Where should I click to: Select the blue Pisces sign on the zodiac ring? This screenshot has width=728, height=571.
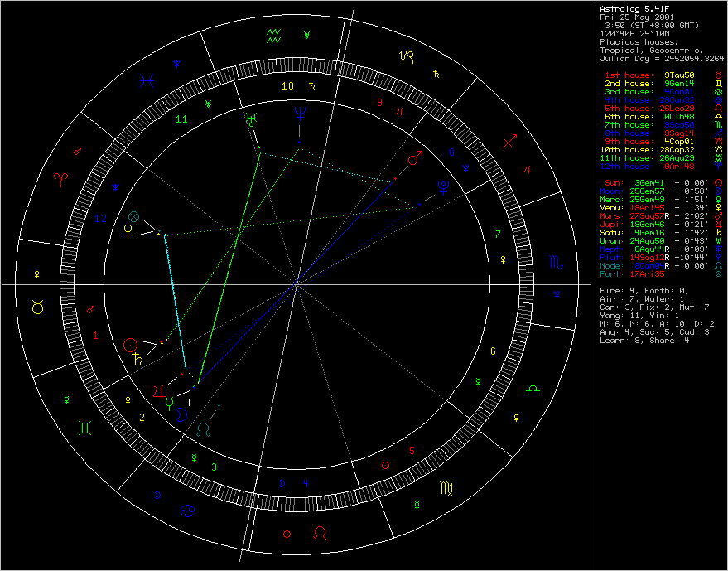tap(149, 80)
